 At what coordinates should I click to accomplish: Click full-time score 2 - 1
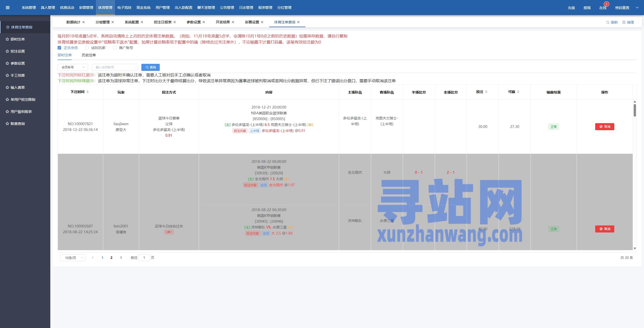pos(451,172)
